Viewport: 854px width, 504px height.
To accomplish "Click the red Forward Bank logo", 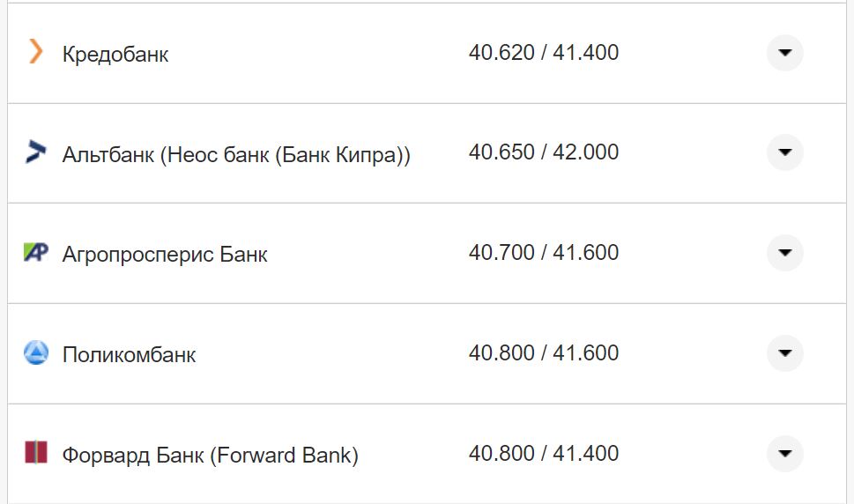I will [x=35, y=454].
